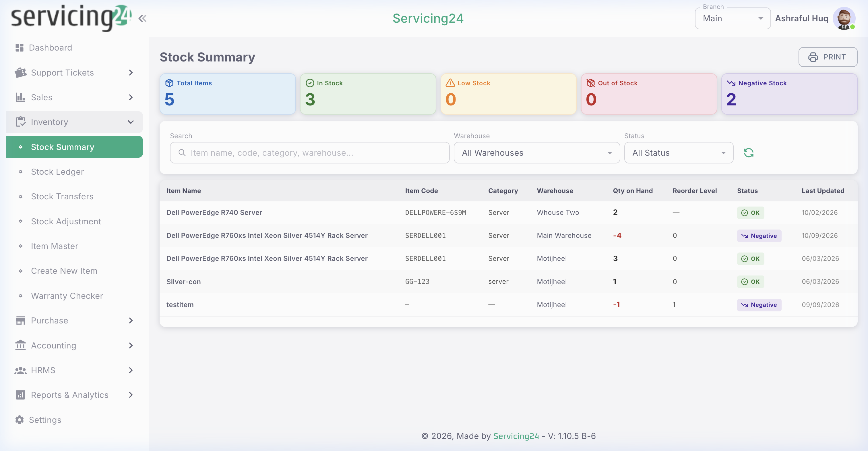This screenshot has width=868, height=451.
Task: Open the Branch dropdown showing Main
Action: (x=733, y=19)
